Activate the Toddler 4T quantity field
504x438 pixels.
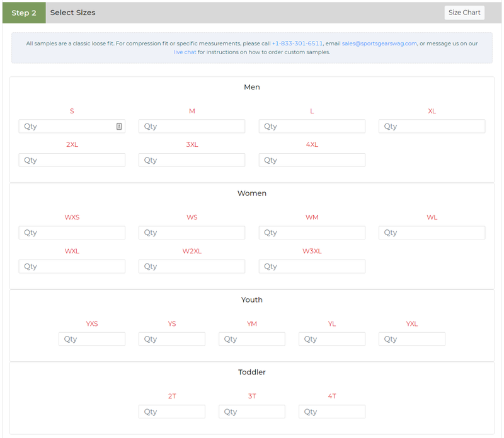[x=332, y=412]
